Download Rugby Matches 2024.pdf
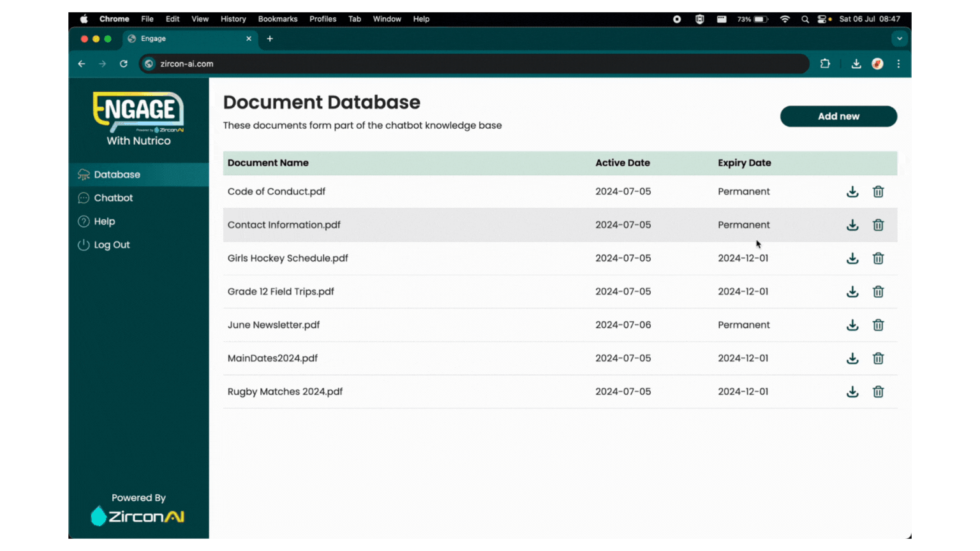This screenshot has height=551, width=980. tap(852, 392)
